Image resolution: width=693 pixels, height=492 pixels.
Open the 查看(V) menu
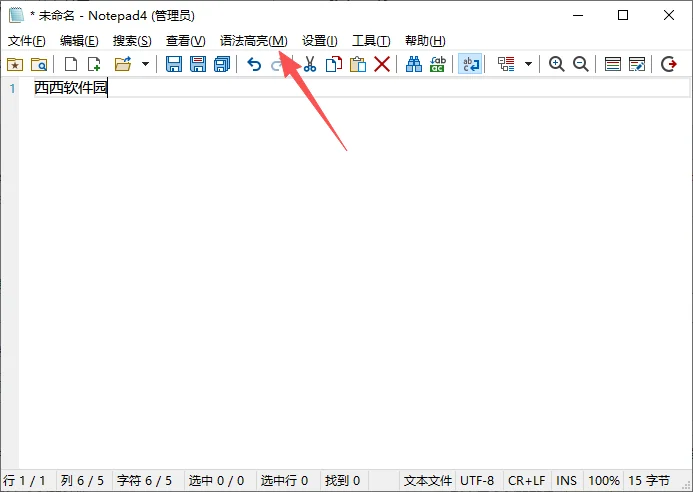[x=186, y=41]
